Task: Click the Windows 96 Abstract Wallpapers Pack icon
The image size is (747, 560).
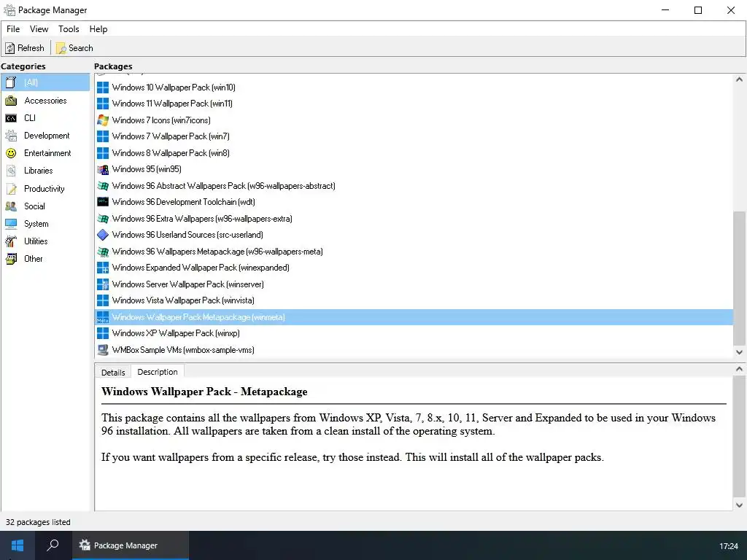Action: click(x=102, y=186)
